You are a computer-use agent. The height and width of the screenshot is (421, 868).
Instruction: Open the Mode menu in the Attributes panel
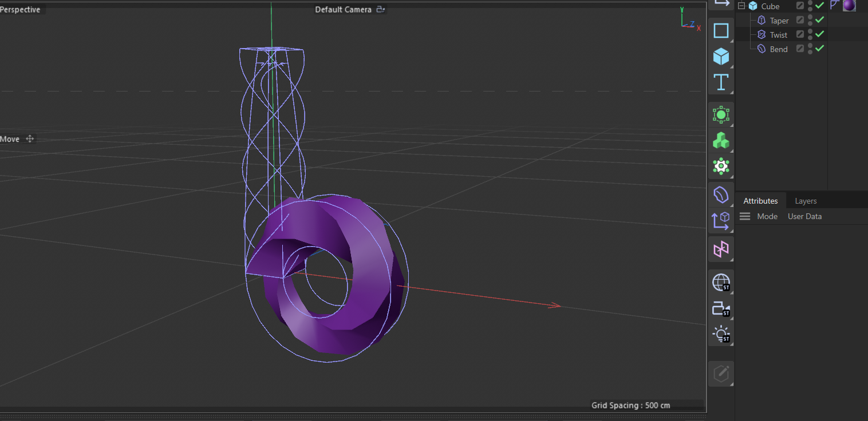(767, 216)
